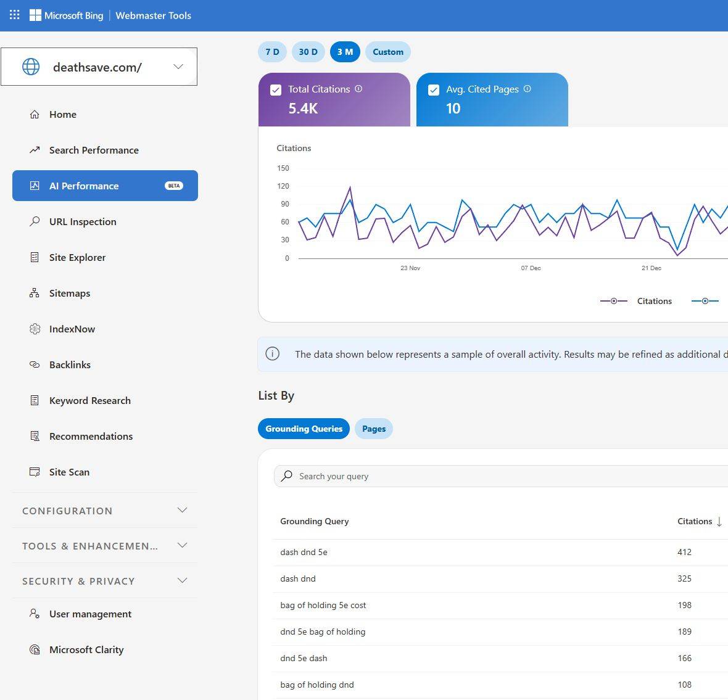The width and height of the screenshot is (728, 700).
Task: Click the info icon beside Total Citations
Action: pos(358,89)
